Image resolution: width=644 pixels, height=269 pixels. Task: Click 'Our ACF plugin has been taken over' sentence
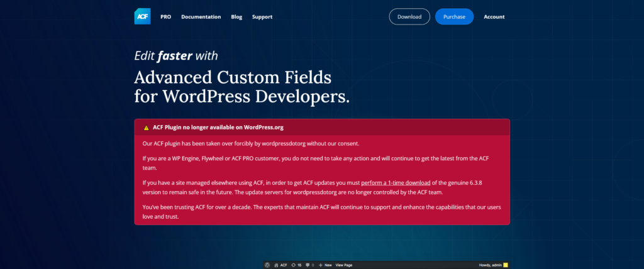tap(251, 144)
